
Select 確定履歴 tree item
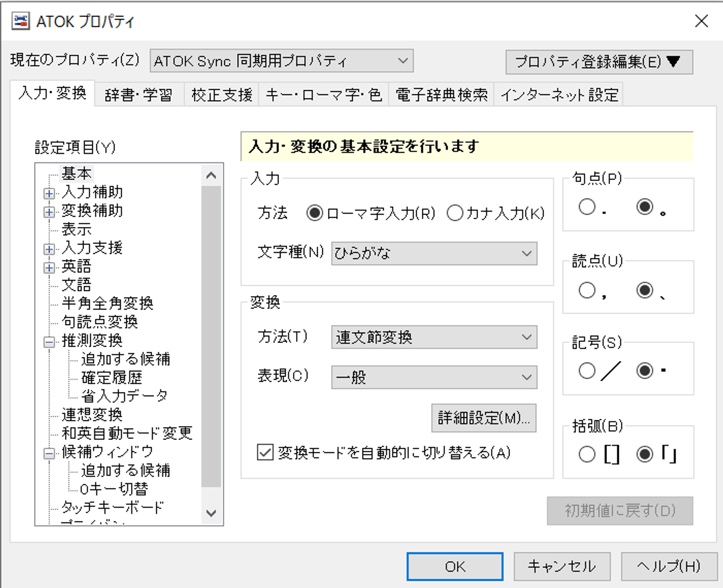pos(111,378)
